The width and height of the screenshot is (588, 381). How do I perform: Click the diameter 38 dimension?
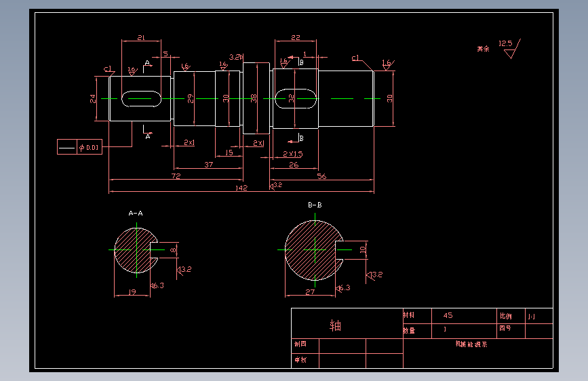click(x=254, y=98)
